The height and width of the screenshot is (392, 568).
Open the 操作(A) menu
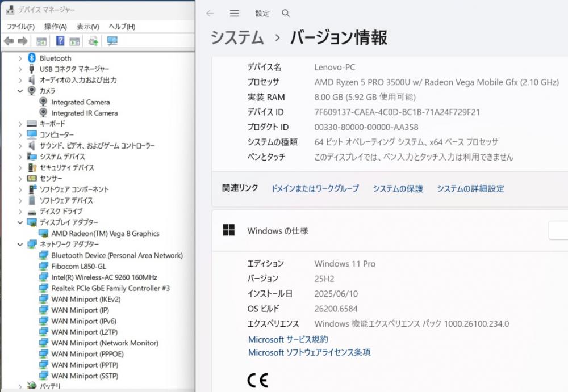tap(55, 27)
